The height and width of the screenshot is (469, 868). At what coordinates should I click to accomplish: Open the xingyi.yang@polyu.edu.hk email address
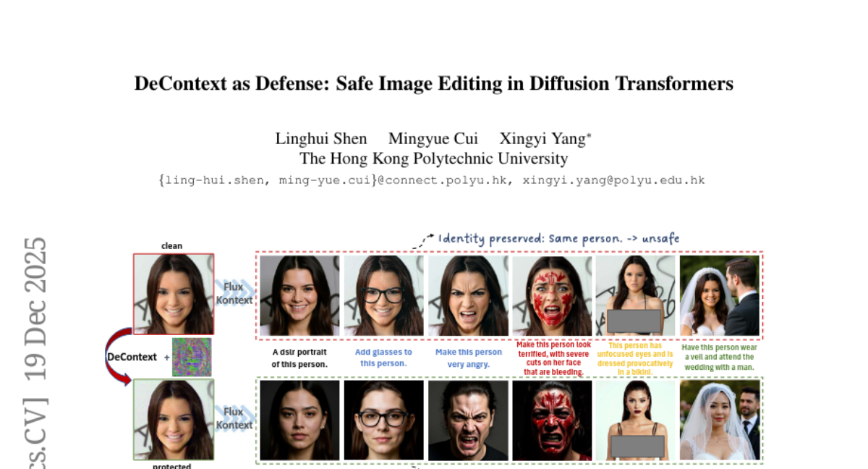[x=613, y=180]
